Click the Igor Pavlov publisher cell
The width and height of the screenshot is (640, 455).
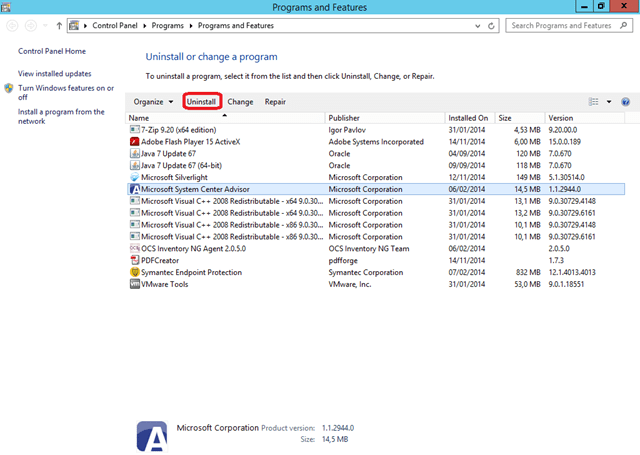tap(347, 130)
